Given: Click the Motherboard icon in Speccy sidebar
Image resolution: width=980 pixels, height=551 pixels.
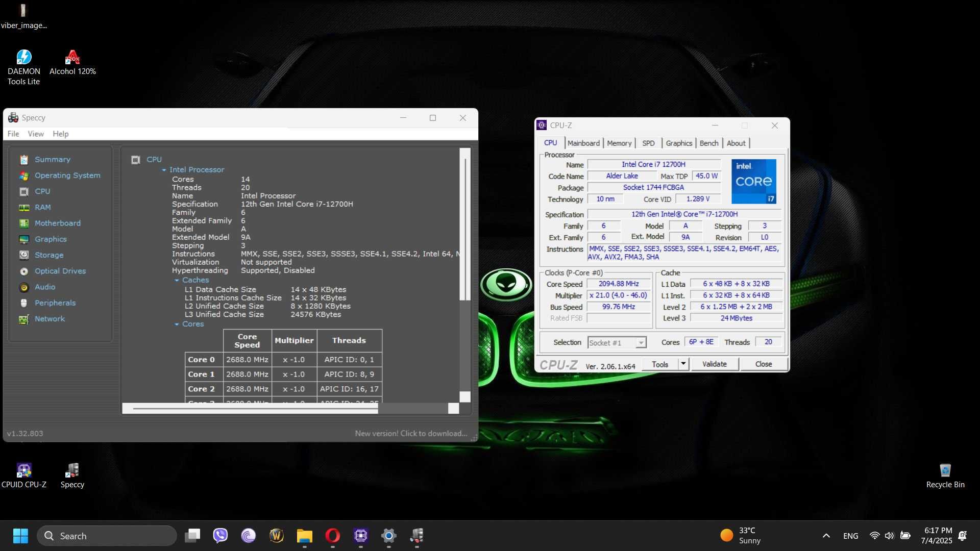Looking at the screenshot, I should tap(23, 223).
